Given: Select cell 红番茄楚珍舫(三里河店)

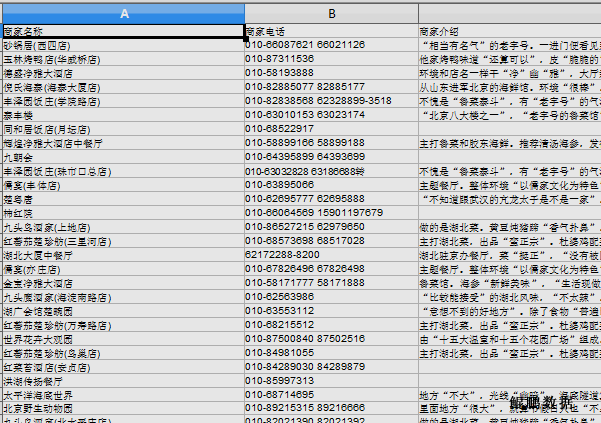Looking at the screenshot, I should tap(123, 241).
